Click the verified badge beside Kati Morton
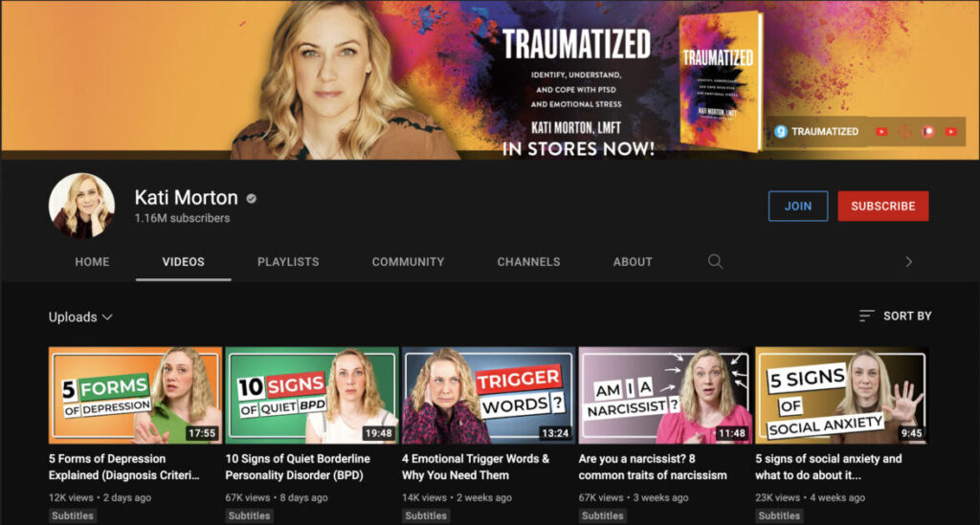This screenshot has width=980, height=525. point(252,199)
